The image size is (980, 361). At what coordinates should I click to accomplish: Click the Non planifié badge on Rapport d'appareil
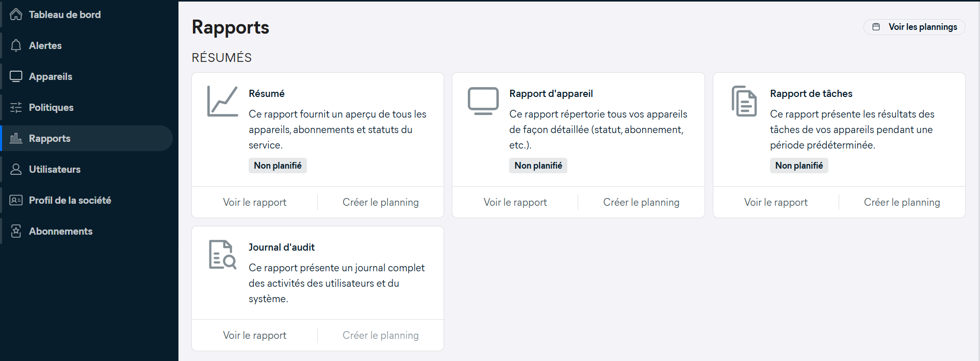click(x=538, y=166)
